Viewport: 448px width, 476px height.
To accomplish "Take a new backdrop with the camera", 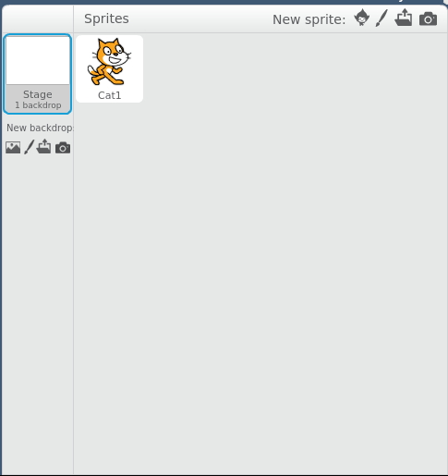I will pyautogui.click(x=63, y=148).
